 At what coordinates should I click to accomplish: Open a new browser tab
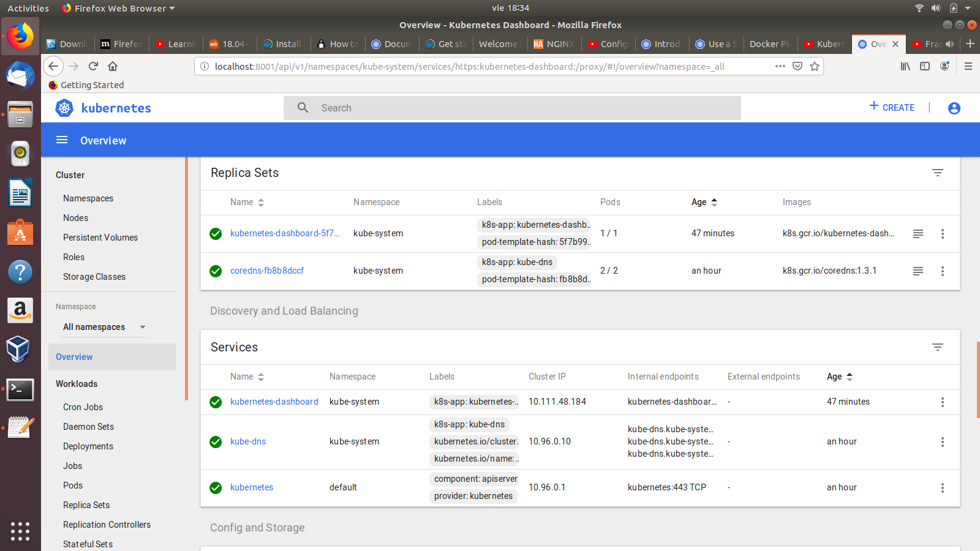970,43
